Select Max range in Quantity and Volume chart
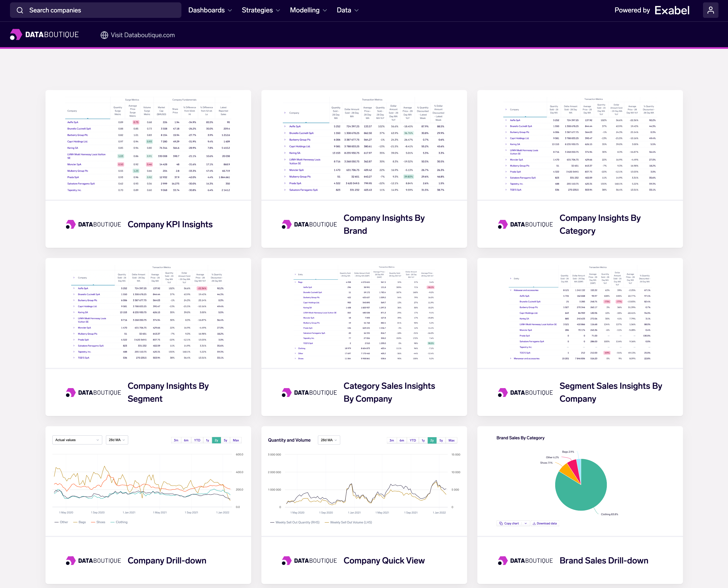The image size is (728, 588). (x=452, y=440)
